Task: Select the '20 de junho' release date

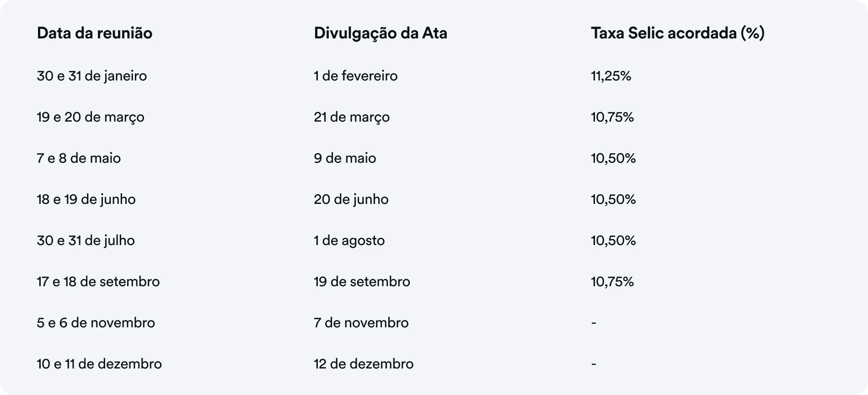Action: click(351, 199)
